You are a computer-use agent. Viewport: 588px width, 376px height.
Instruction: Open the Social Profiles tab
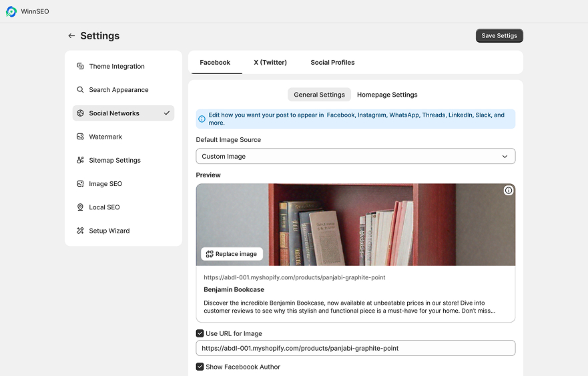pos(332,63)
